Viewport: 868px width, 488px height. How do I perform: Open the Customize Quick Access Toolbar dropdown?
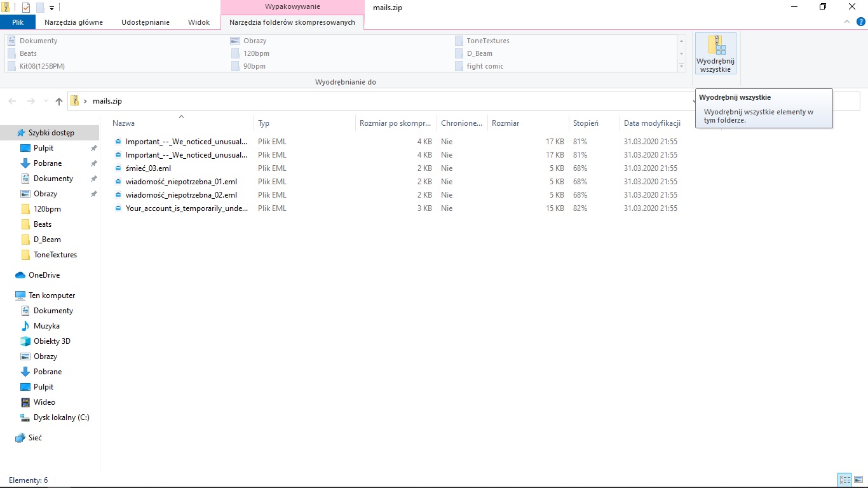pos(51,8)
